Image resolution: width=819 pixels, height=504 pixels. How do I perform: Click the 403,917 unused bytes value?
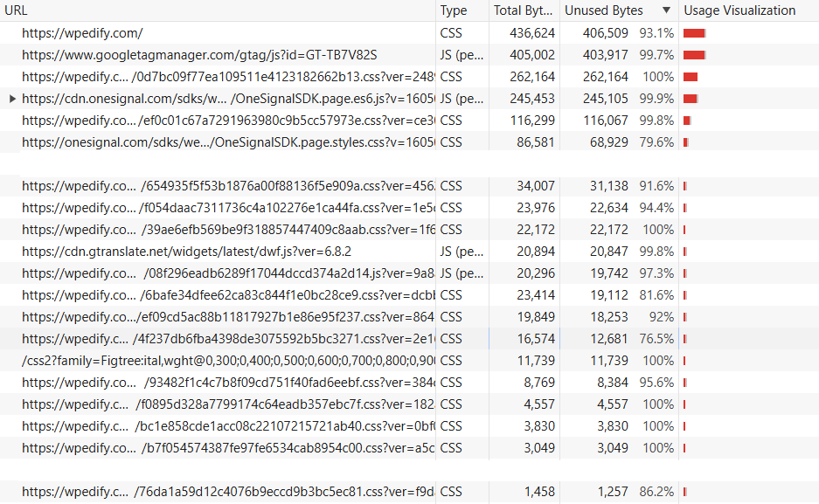tap(606, 55)
